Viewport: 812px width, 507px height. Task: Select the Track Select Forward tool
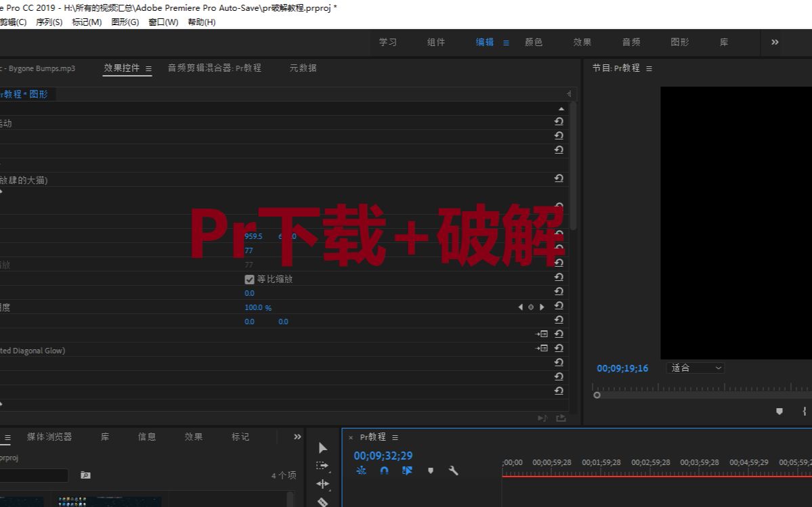click(x=323, y=465)
